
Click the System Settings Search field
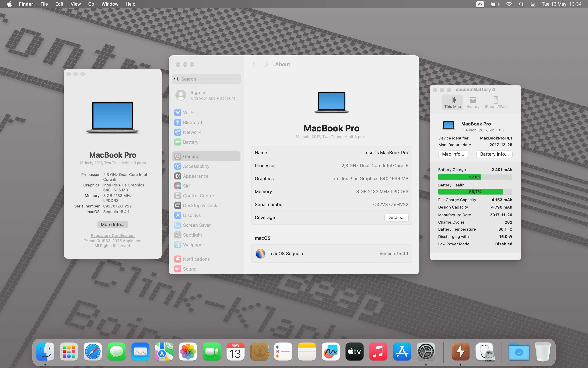pyautogui.click(x=206, y=79)
